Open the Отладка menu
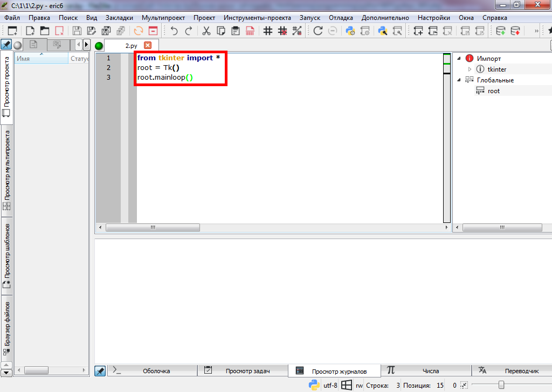 (341, 18)
